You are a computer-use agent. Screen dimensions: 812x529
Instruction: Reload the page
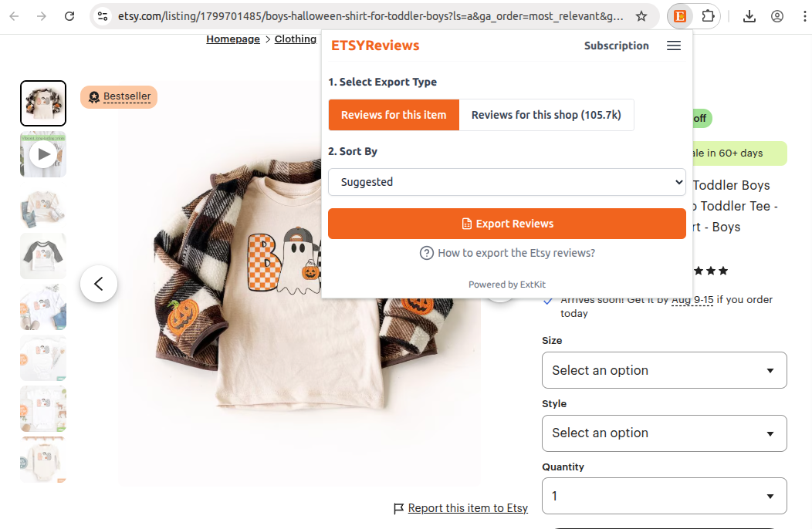[x=69, y=15]
